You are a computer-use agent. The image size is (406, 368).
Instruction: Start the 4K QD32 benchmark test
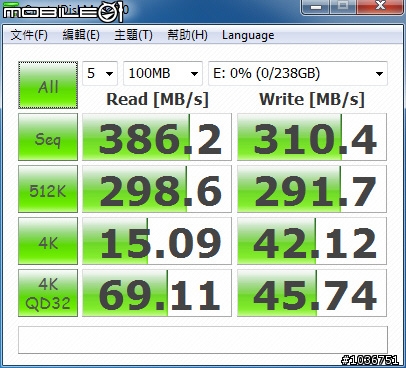[x=48, y=293]
